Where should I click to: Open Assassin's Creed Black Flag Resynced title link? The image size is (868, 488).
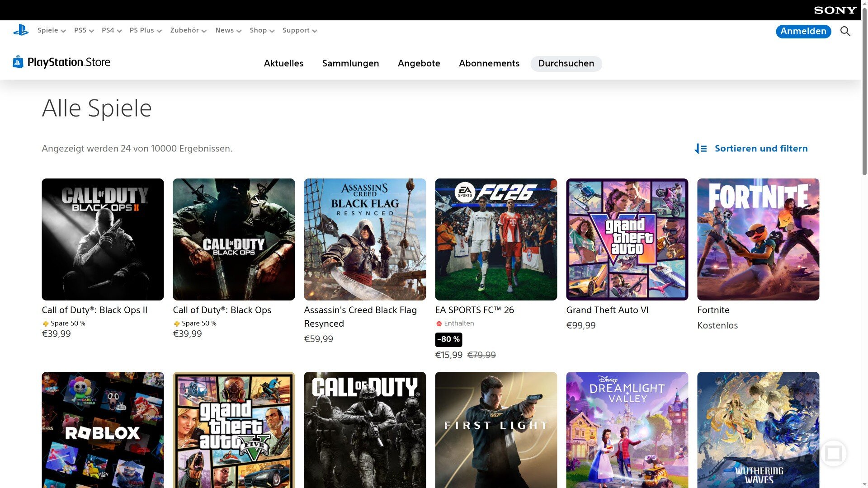pyautogui.click(x=360, y=317)
